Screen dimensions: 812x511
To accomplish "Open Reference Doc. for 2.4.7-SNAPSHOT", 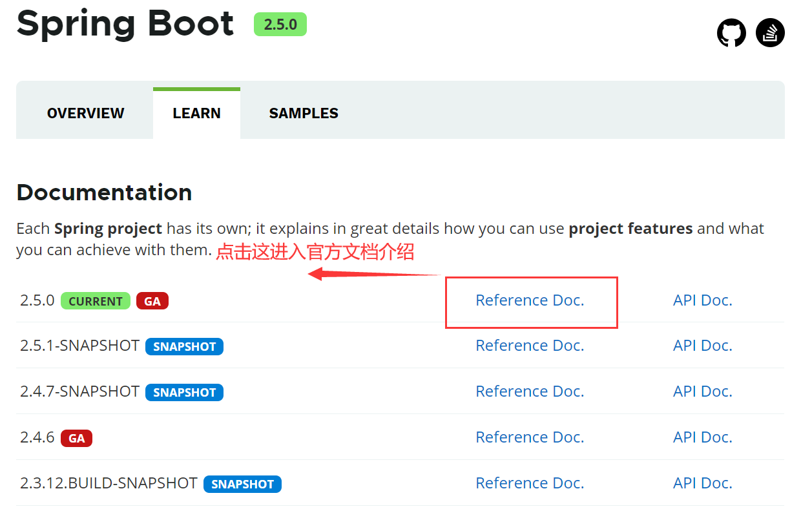I will click(530, 391).
